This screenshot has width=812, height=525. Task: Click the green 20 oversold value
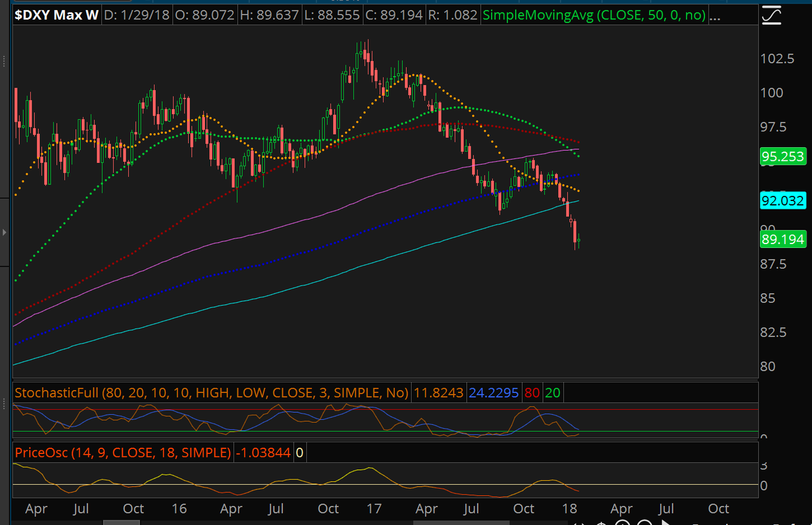coord(553,392)
